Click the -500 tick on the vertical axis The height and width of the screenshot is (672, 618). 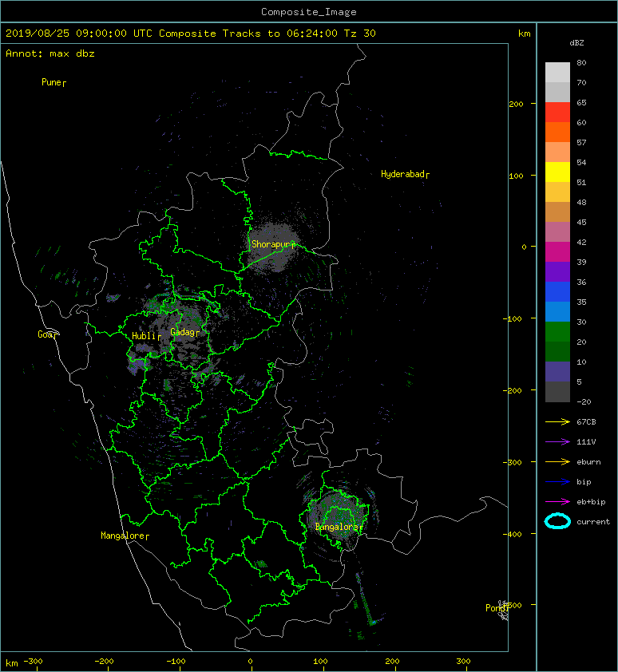tap(513, 605)
